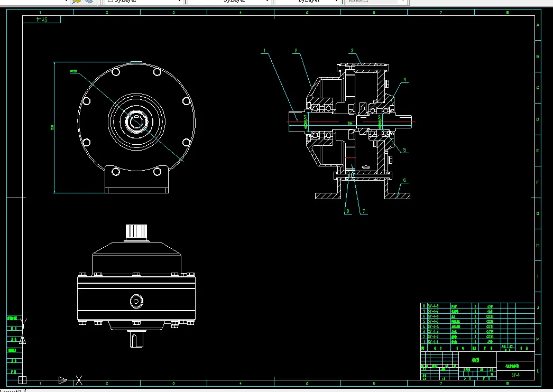Select the ø180 diameter dimension text
553x392 pixels.
coord(73,71)
